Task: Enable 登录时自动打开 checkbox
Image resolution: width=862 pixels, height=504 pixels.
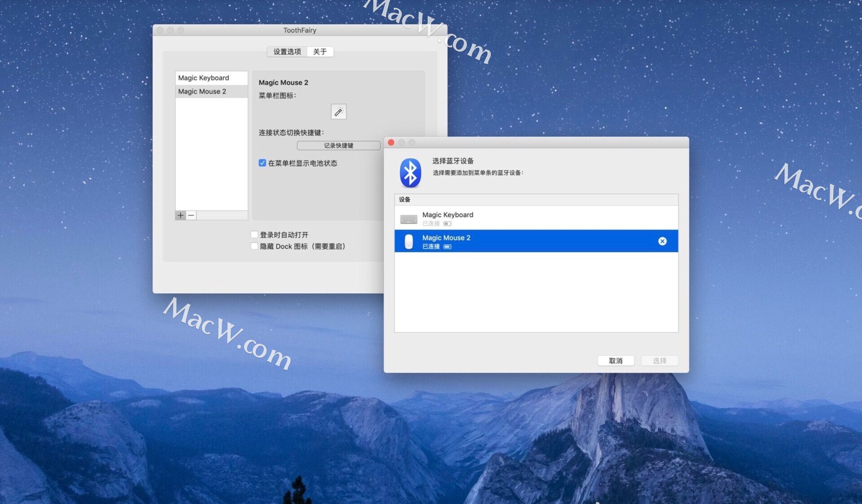Action: [255, 234]
